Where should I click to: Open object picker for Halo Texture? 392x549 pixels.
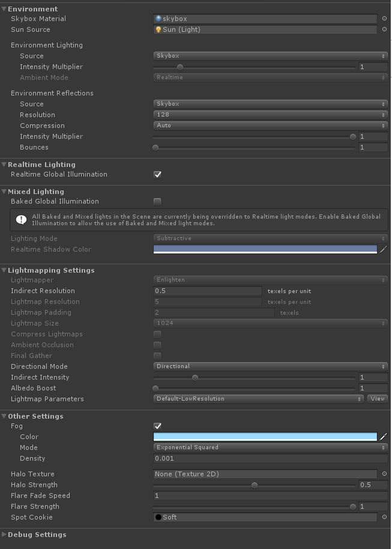tap(384, 474)
